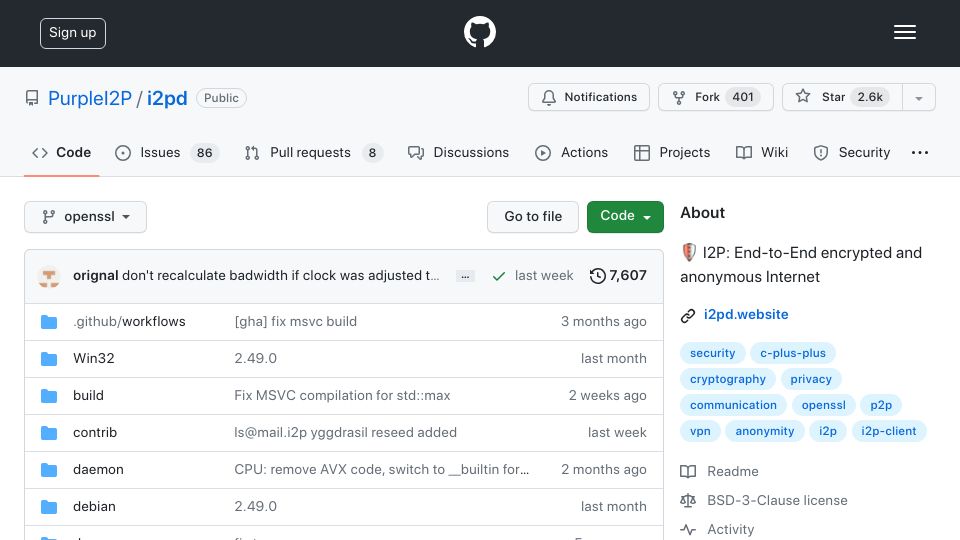Click the green commit status checkmark

click(498, 276)
